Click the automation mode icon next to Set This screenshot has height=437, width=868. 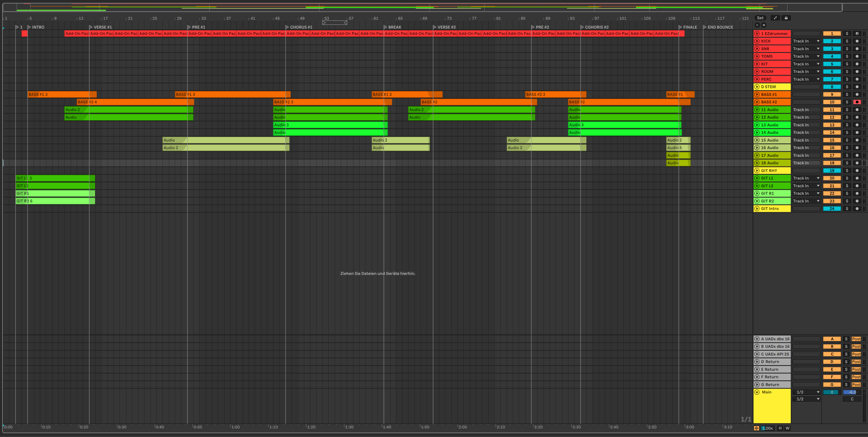[x=775, y=18]
